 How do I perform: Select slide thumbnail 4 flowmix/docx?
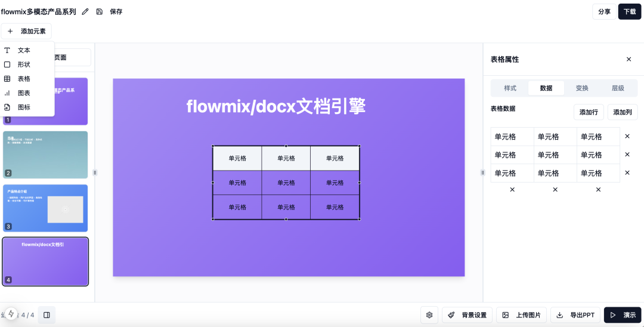45,262
